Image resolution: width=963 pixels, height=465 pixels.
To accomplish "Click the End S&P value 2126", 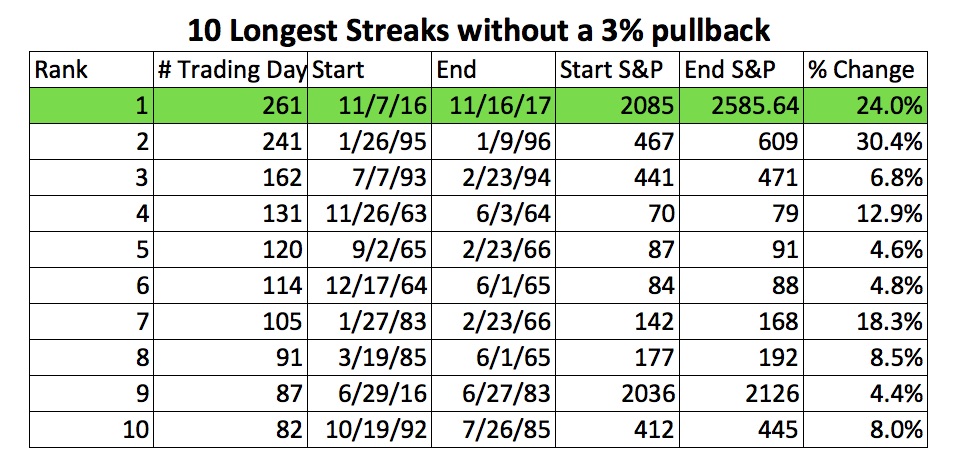I will 742,393.
